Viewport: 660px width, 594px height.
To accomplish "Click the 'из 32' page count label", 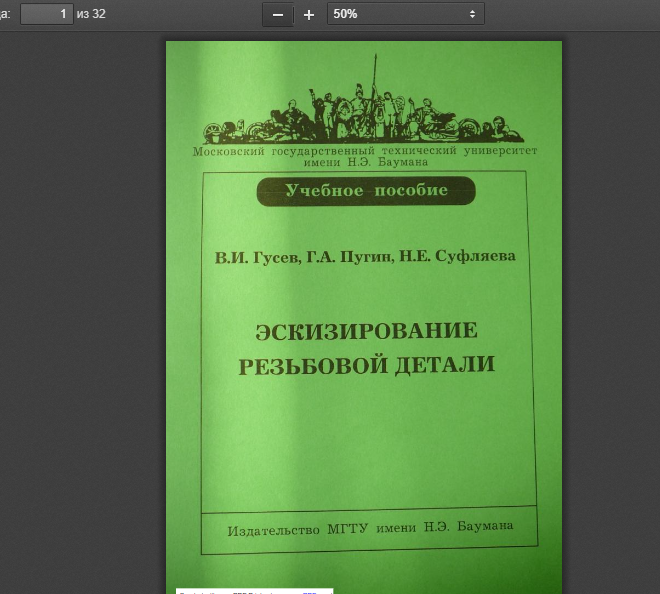I will pyautogui.click(x=91, y=14).
